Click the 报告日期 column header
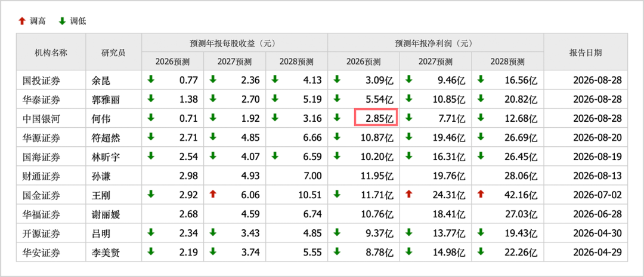 coord(586,52)
